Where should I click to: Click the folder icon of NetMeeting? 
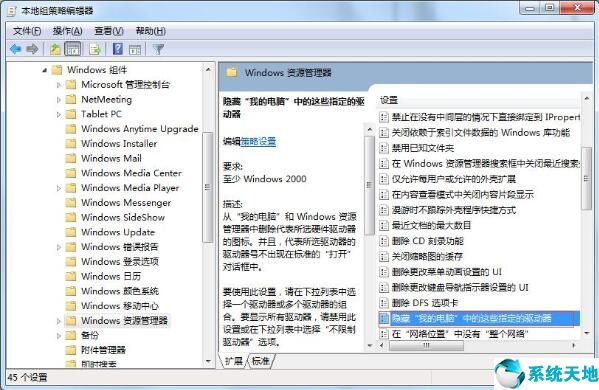[71, 99]
